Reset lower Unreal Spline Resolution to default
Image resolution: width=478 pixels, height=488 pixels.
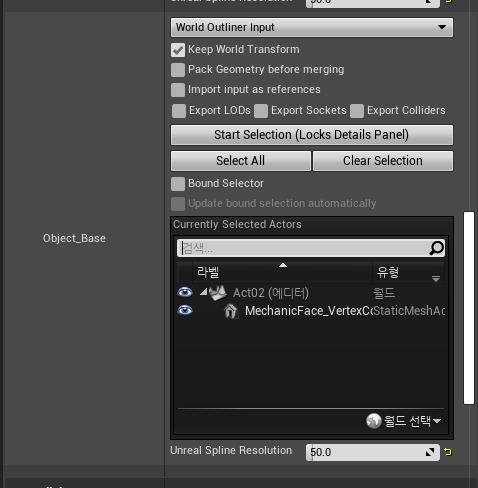[448, 452]
